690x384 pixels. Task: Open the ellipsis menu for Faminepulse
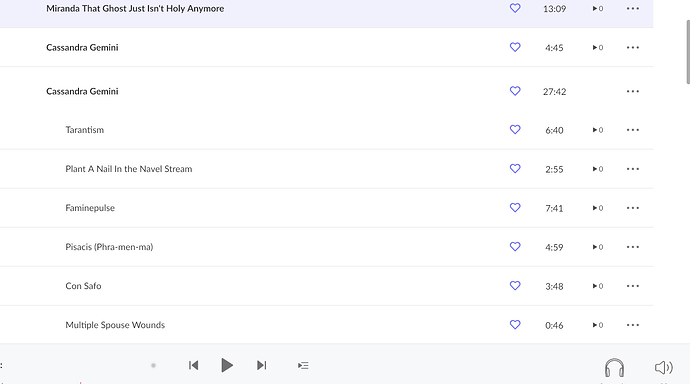633,208
